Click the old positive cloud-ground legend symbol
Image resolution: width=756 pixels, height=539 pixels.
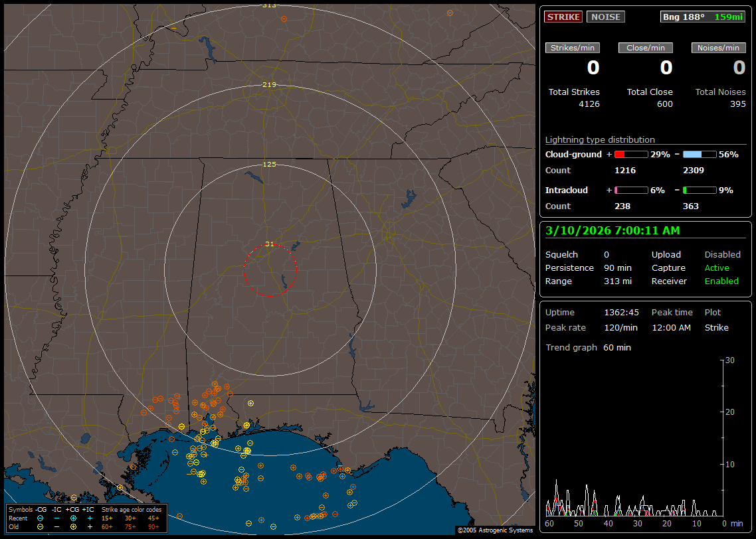(73, 526)
